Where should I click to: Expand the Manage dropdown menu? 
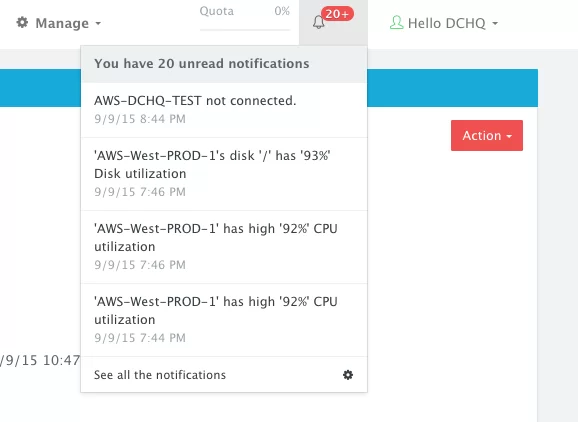click(x=59, y=23)
